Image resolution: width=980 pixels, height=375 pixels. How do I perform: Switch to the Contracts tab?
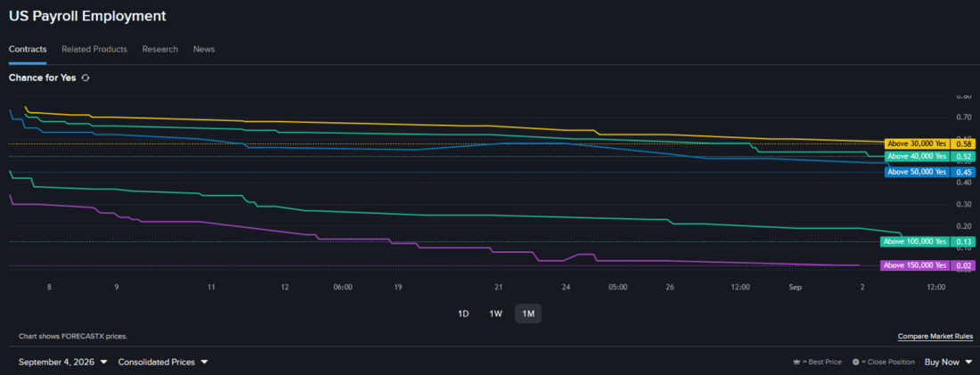28,49
